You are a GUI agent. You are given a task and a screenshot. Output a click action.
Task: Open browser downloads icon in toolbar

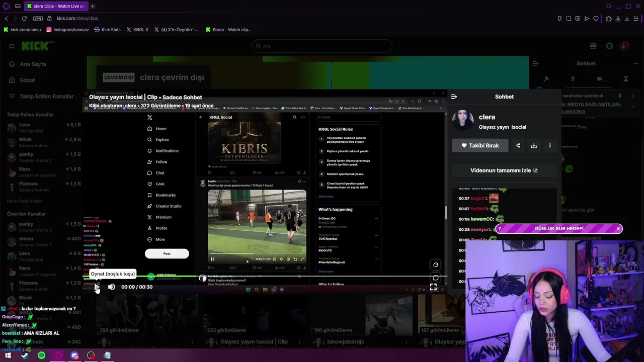pos(627,19)
